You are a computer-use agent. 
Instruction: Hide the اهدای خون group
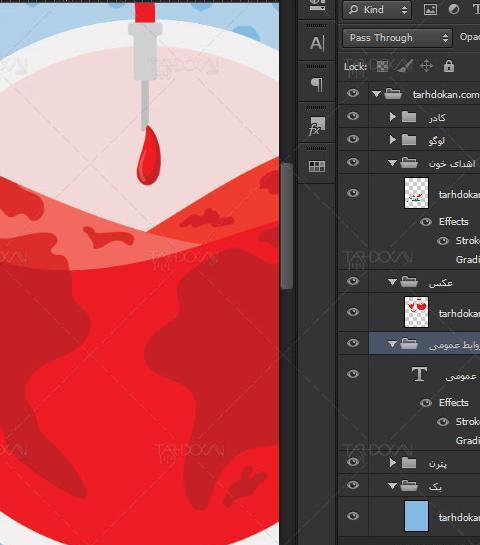(x=353, y=162)
